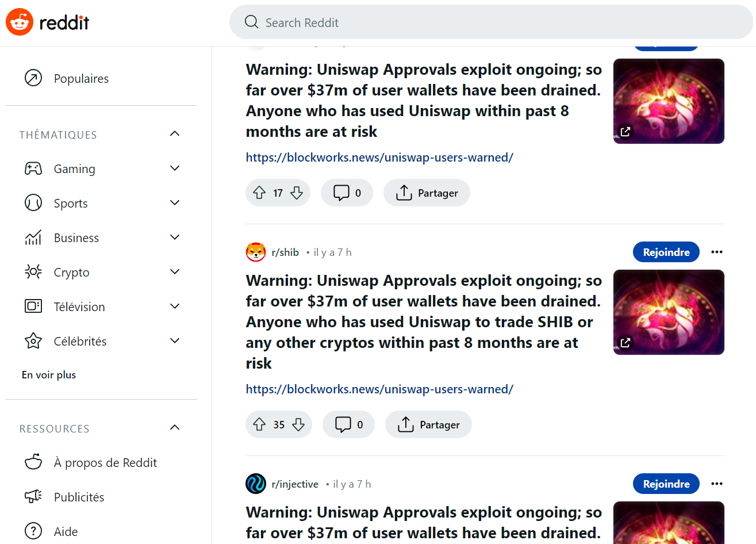The image size is (756, 544).
Task: Join r/shib via the Rejoindre button
Action: click(x=666, y=252)
